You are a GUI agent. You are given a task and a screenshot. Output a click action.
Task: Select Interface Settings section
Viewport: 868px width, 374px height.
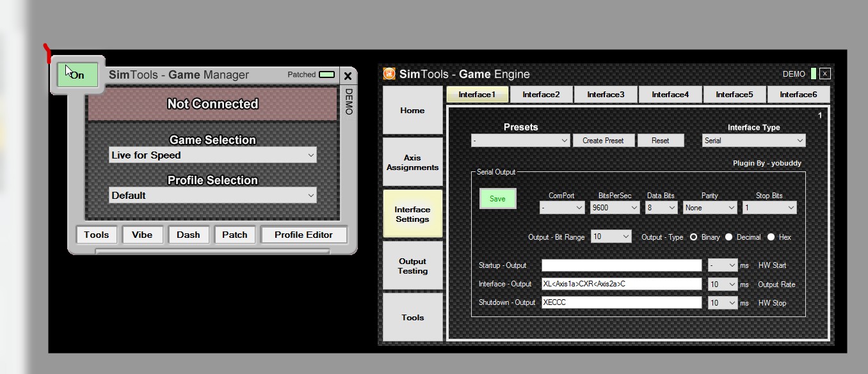click(412, 214)
